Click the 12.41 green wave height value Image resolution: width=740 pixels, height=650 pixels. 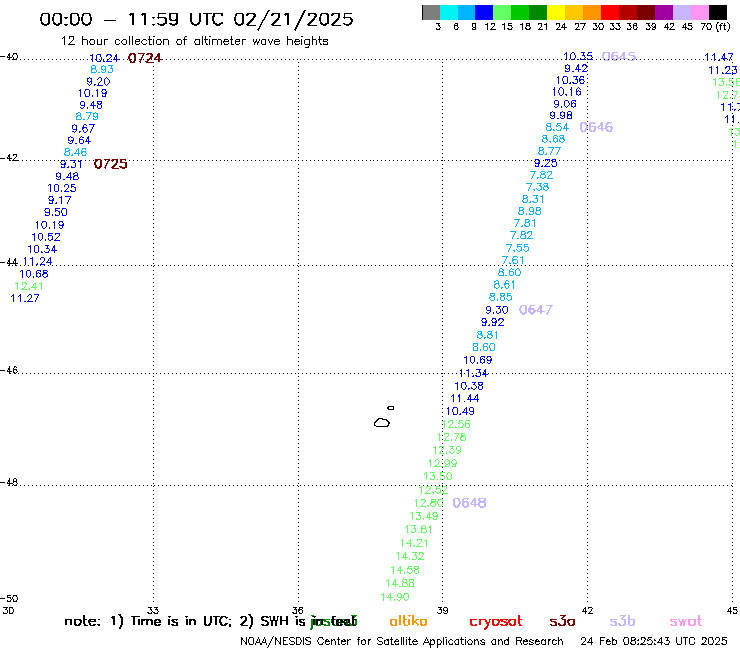click(x=29, y=286)
